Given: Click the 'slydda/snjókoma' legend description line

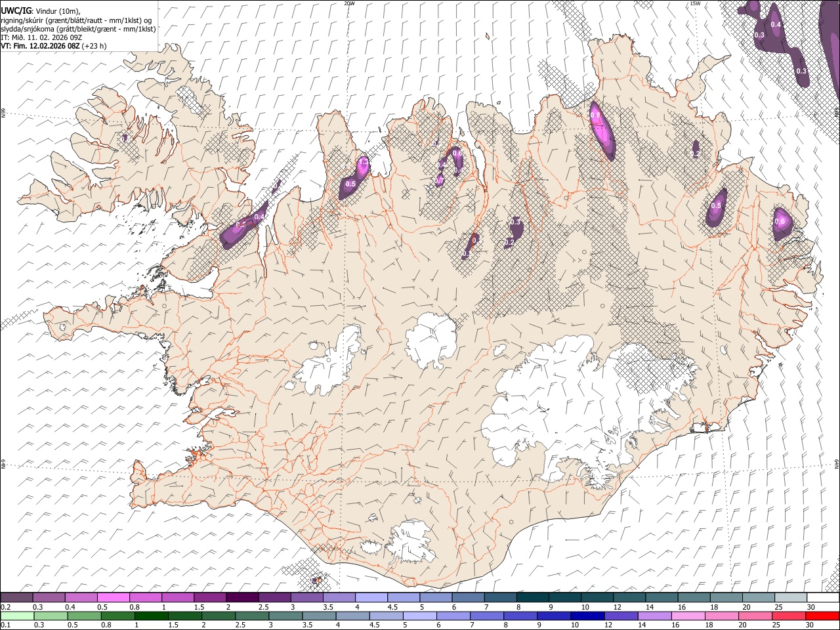Looking at the screenshot, I should 79,29.
